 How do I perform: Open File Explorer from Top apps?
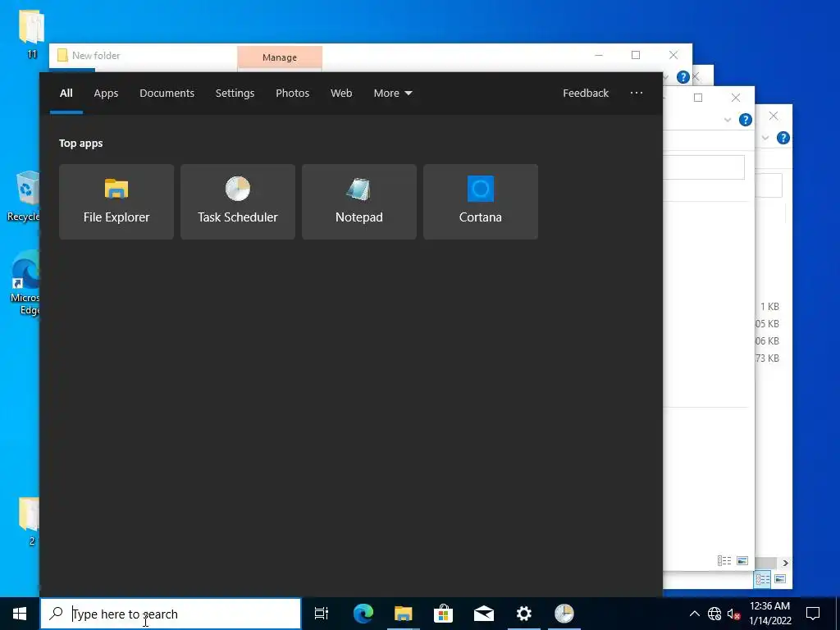point(116,202)
